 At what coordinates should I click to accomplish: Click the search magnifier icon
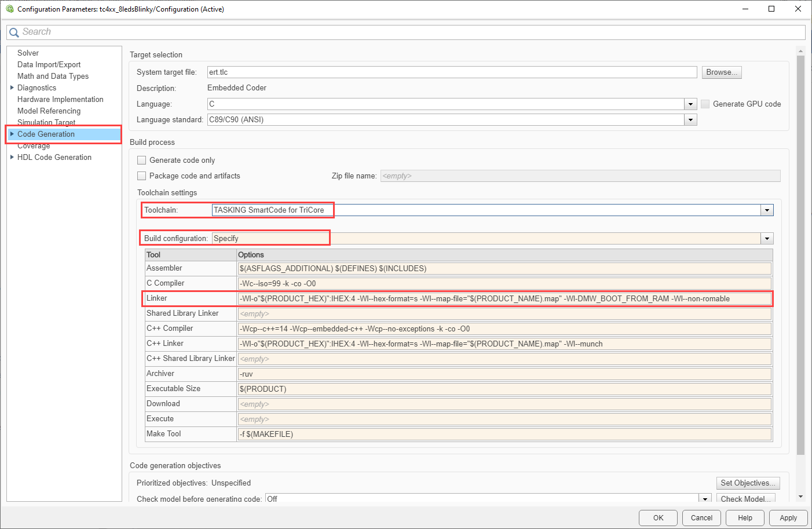(14, 32)
